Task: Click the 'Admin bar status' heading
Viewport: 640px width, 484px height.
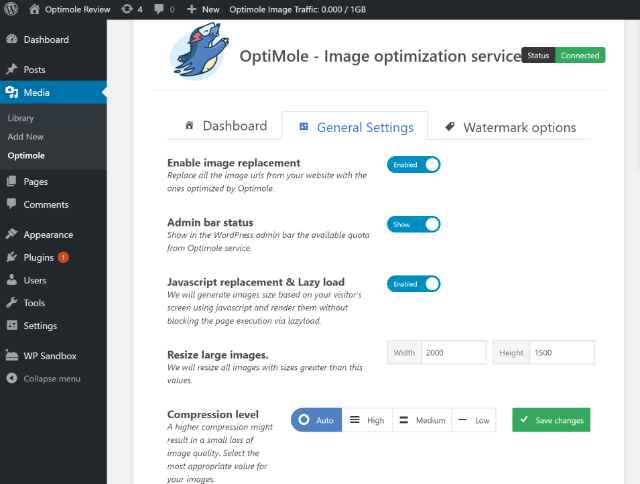Action: click(210, 222)
